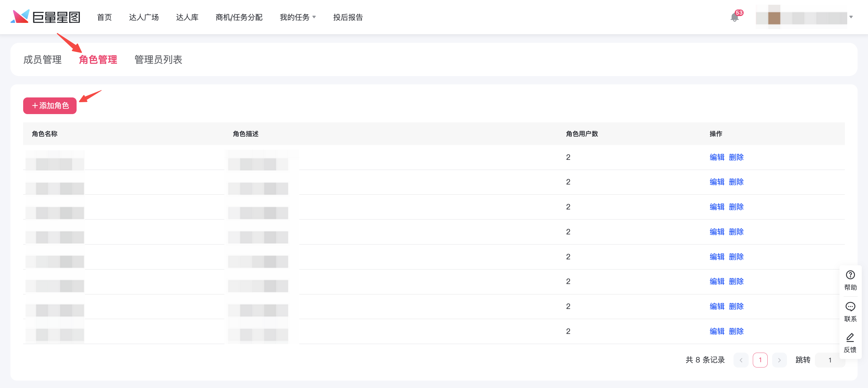Select page 1 pagination button
Image resolution: width=868 pixels, height=388 pixels.
(x=760, y=360)
